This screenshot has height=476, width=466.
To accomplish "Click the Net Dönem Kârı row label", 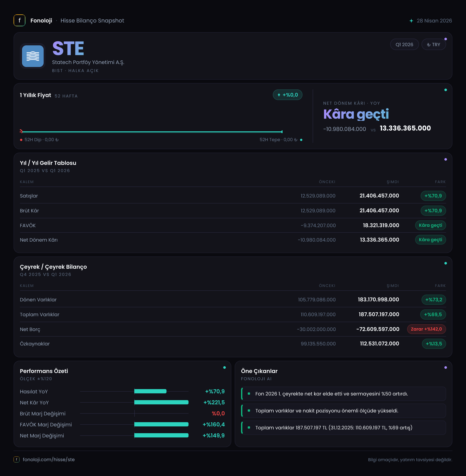I will pyautogui.click(x=39, y=240).
